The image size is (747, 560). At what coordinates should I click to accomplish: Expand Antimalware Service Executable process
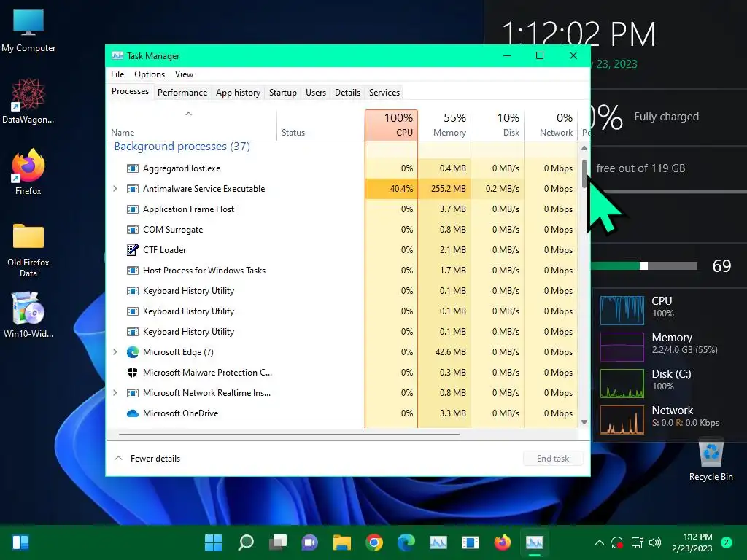tap(115, 189)
